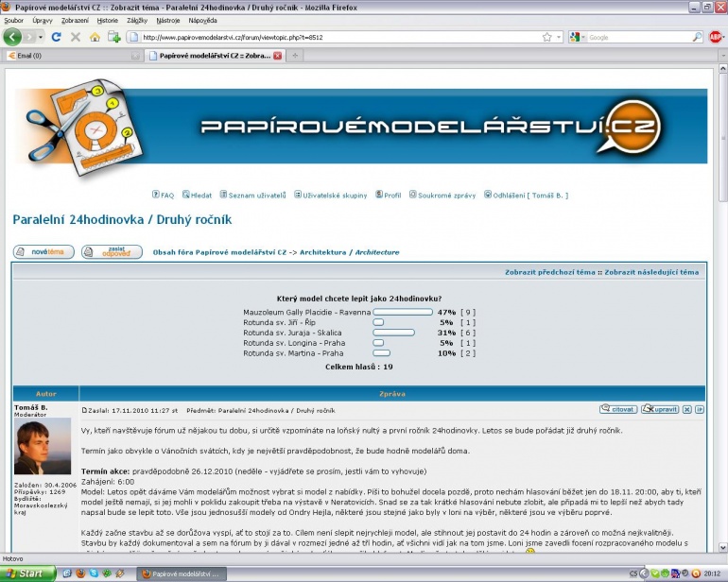Open the Seznam uživatelů link
Image resolution: width=728 pixels, height=582 pixels.
(257, 196)
